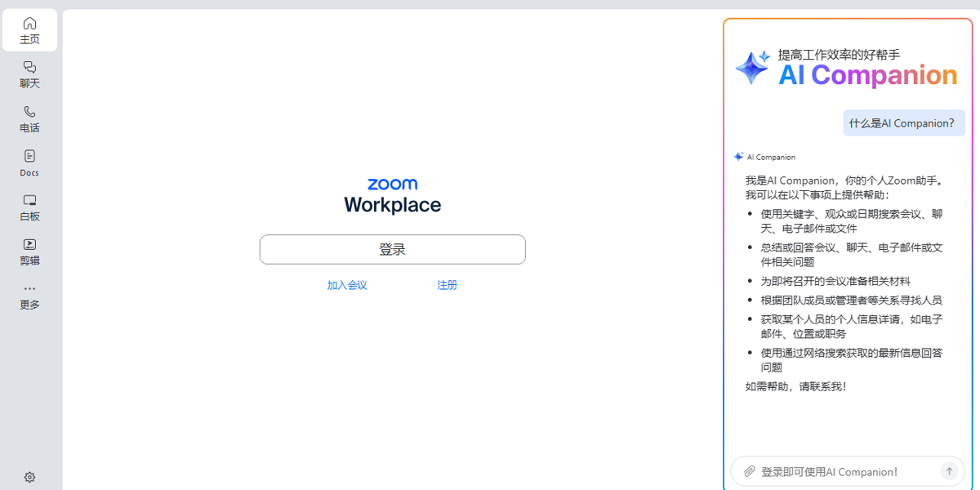Click the 如需帮助，请联系我！ closing line
The width and height of the screenshot is (980, 490).
[796, 386]
